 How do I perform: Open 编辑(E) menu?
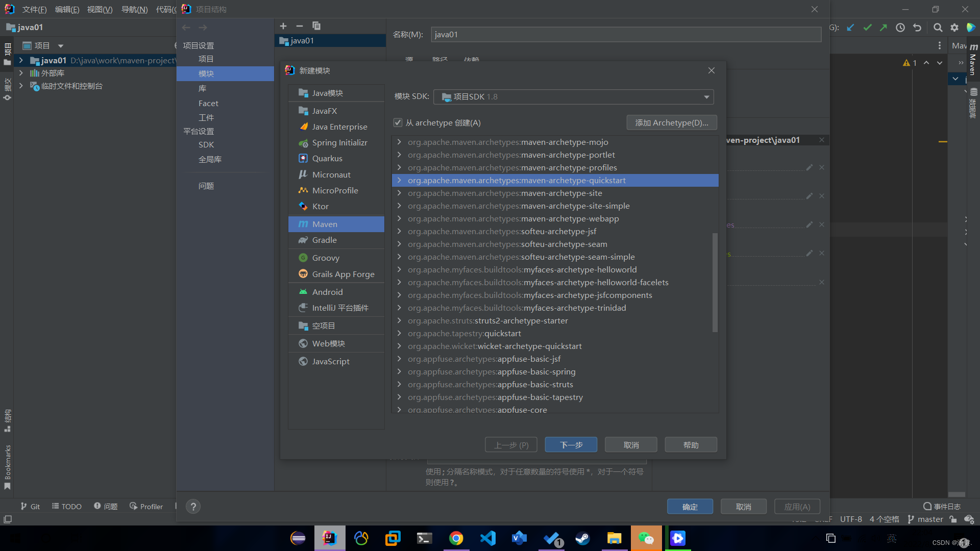(x=67, y=9)
